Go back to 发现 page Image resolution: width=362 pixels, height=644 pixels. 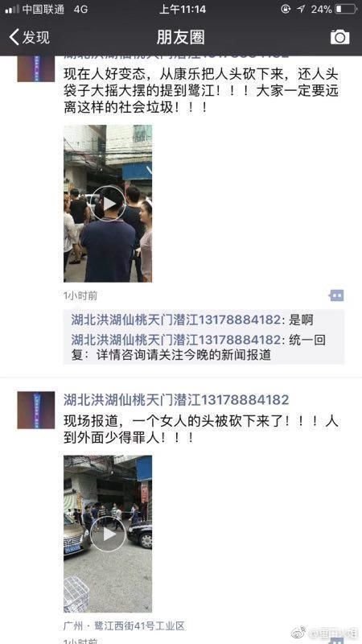[x=29, y=37]
